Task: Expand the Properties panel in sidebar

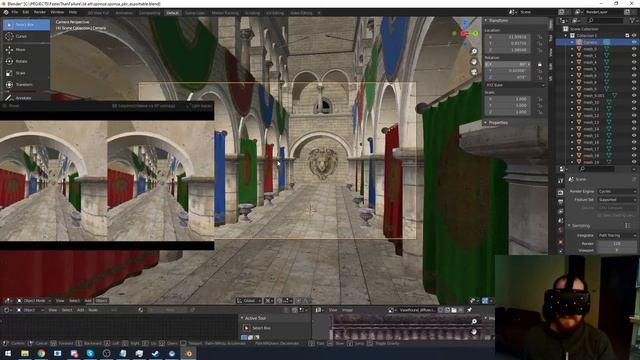Action: point(486,122)
